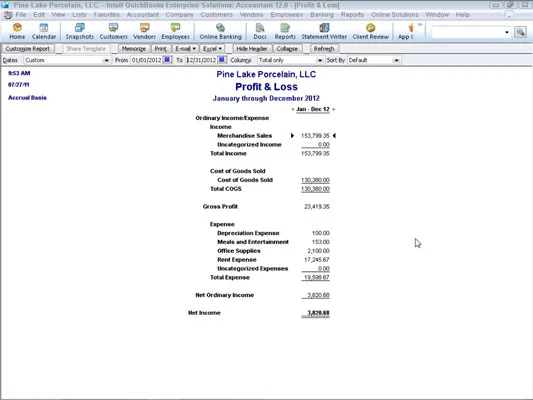Click the Customize Report button
This screenshot has height=400, width=533.
(x=28, y=49)
